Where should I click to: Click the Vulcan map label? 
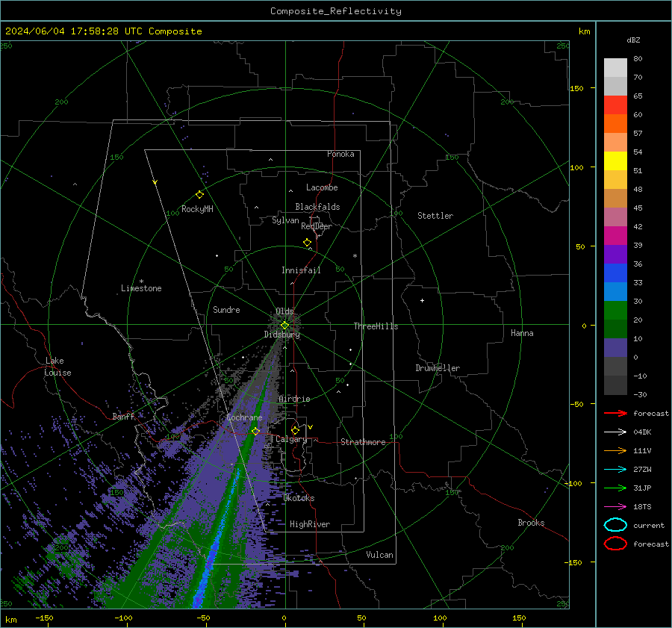tap(379, 555)
